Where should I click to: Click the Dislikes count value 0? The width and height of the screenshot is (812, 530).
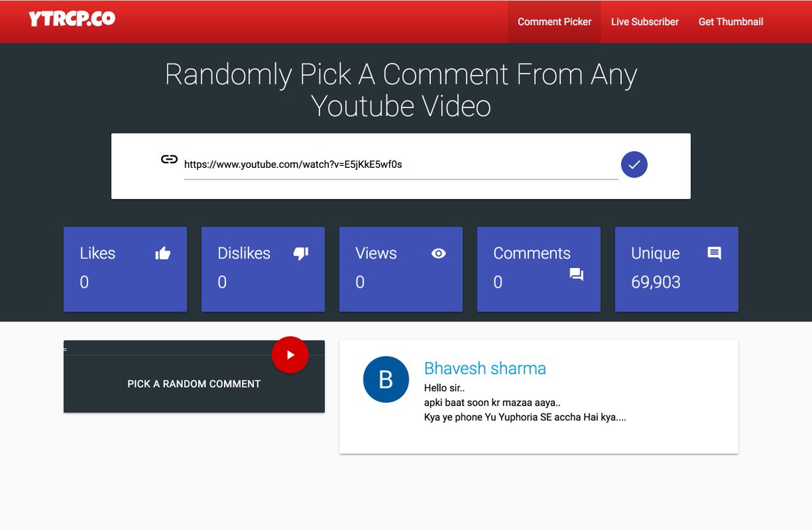coord(222,282)
